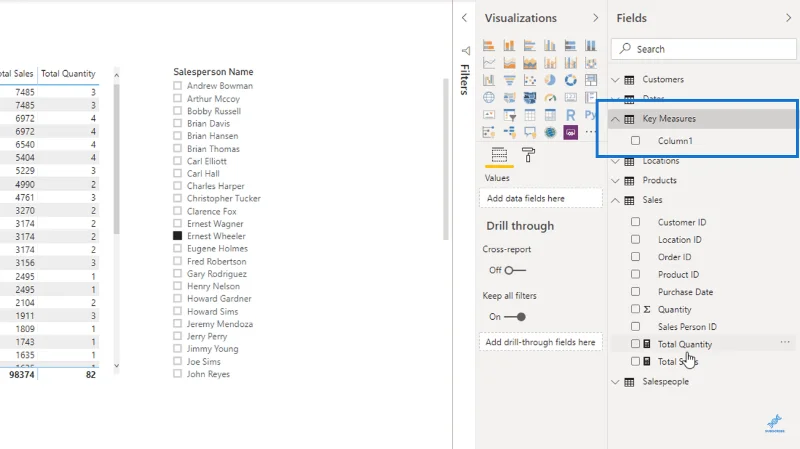Collapse the Key Measures table
Viewport: 800px width, 449px height.
point(615,119)
